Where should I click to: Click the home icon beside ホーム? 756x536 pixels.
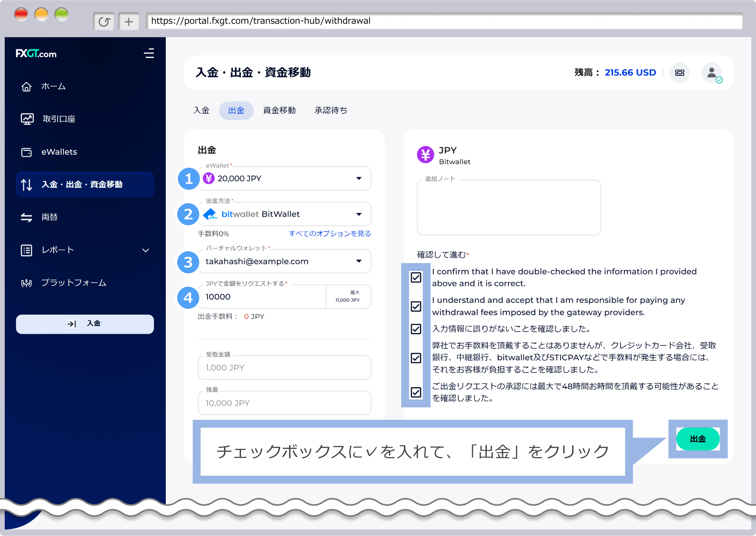click(x=26, y=87)
